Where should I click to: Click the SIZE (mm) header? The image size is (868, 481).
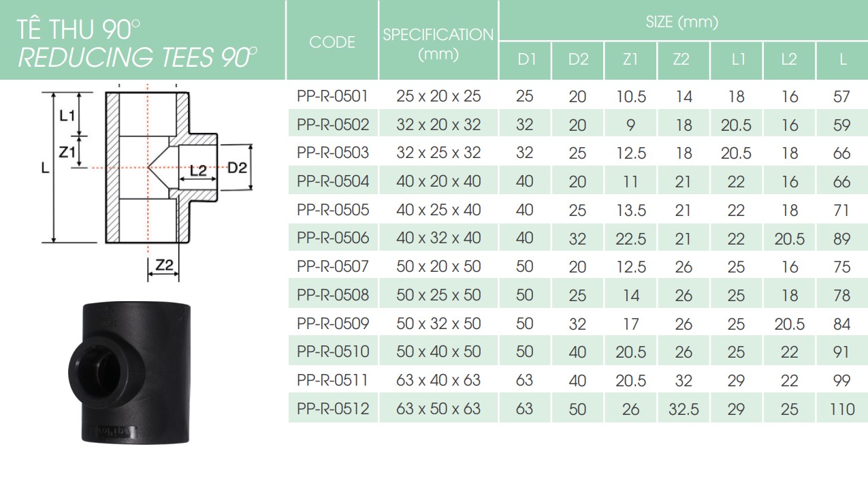coord(682,22)
